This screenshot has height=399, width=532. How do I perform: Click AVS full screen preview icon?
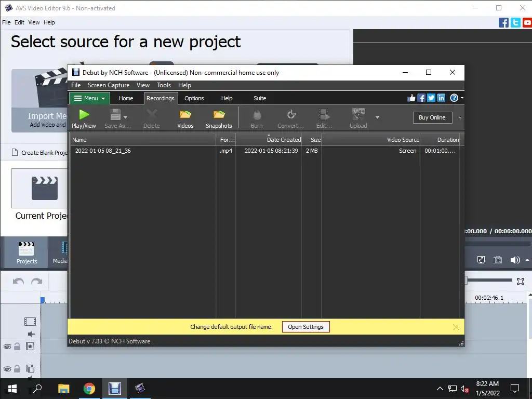[481, 260]
